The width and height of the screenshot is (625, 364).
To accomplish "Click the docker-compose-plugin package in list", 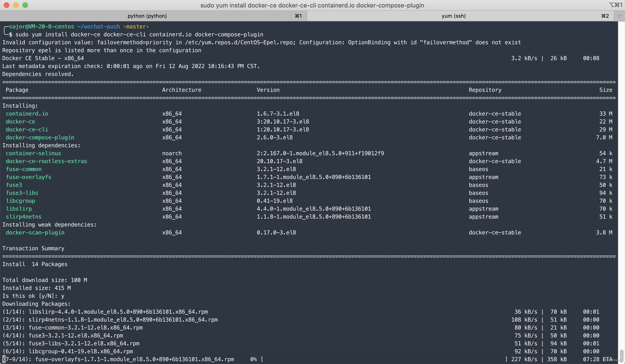I will coord(40,137).
